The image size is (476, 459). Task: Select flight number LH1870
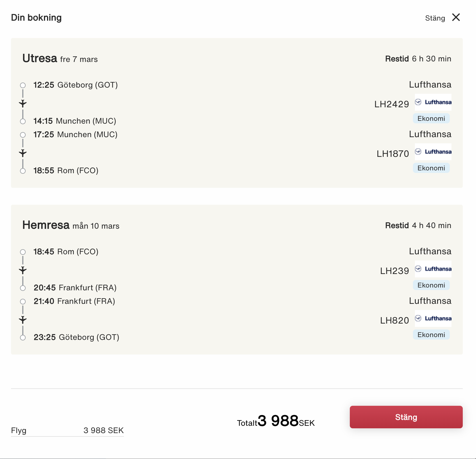[393, 154]
